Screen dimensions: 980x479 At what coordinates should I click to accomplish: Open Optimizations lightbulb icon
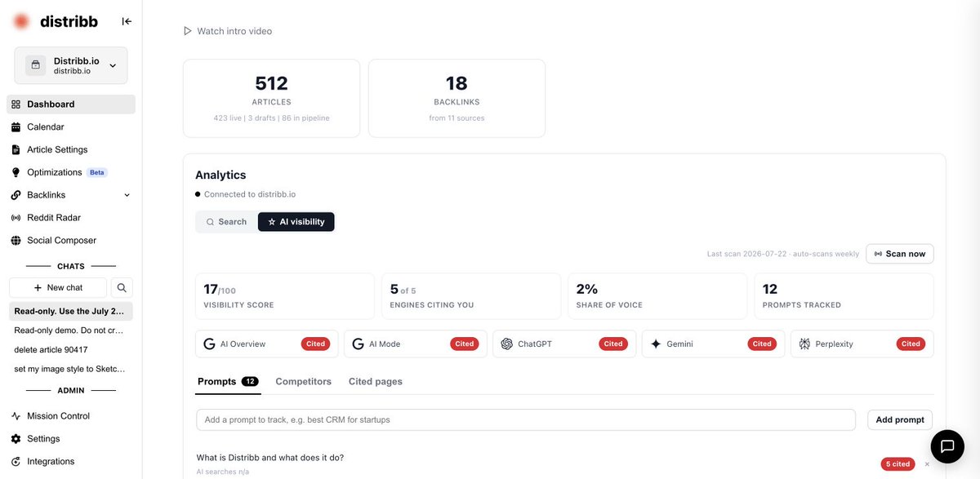pyautogui.click(x=16, y=172)
